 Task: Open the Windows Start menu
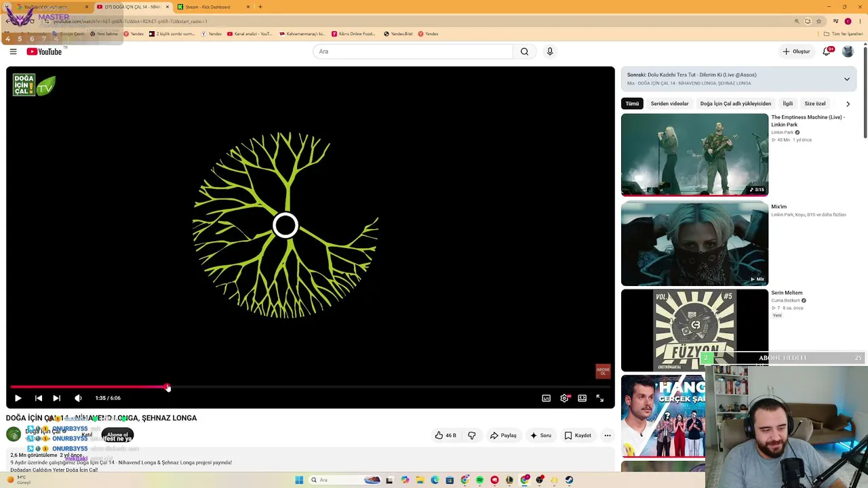tap(299, 480)
